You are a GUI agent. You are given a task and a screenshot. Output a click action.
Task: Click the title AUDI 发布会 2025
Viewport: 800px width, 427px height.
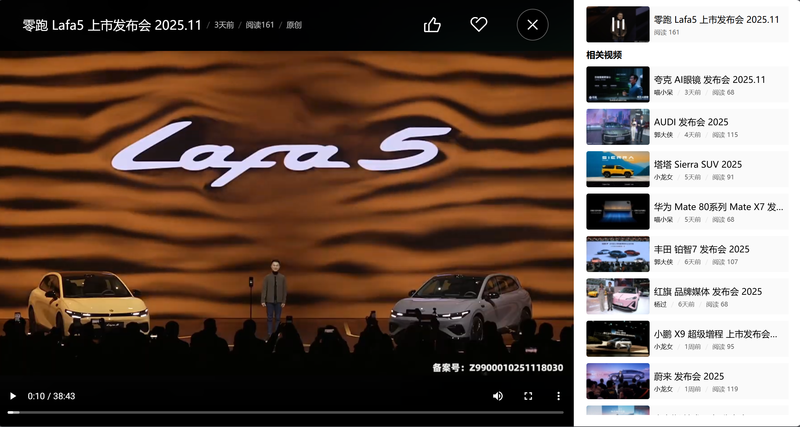(x=691, y=122)
